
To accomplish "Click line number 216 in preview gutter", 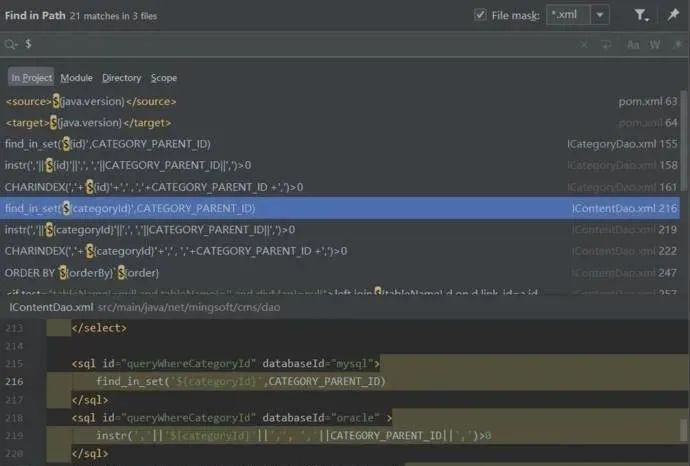I will pos(14,382).
